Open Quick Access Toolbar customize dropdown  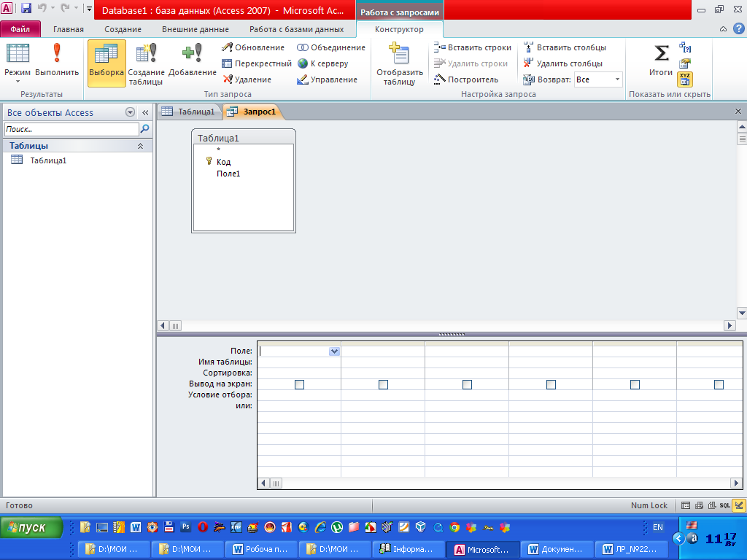tap(89, 8)
